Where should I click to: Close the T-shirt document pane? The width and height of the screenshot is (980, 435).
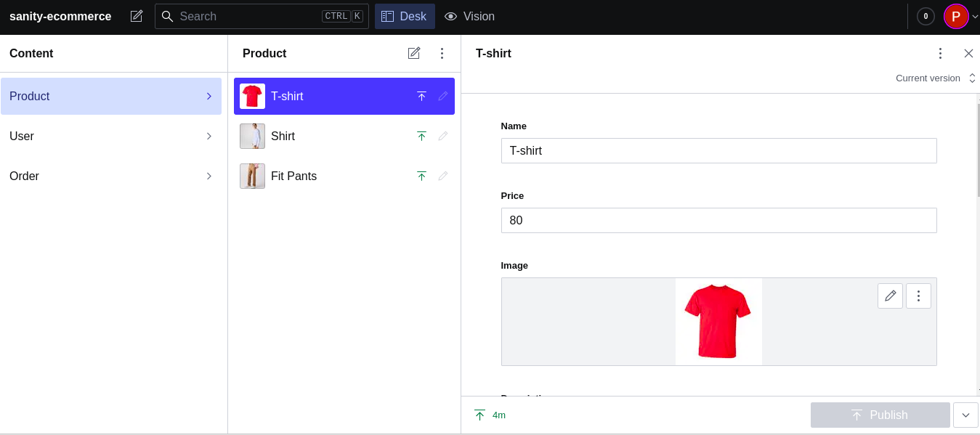click(x=968, y=53)
